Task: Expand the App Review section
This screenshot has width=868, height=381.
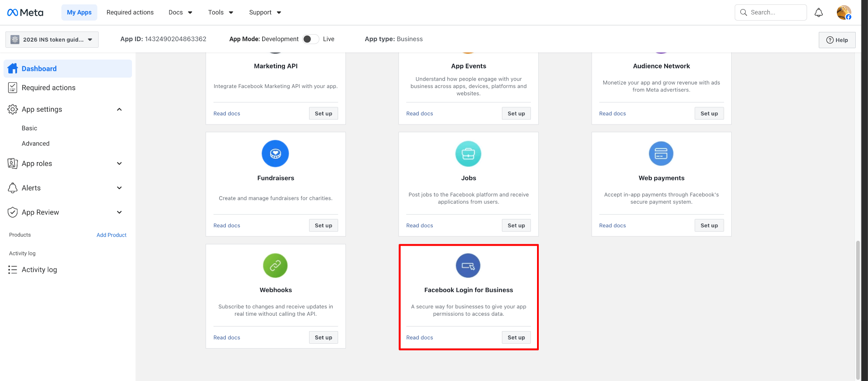Action: point(119,212)
